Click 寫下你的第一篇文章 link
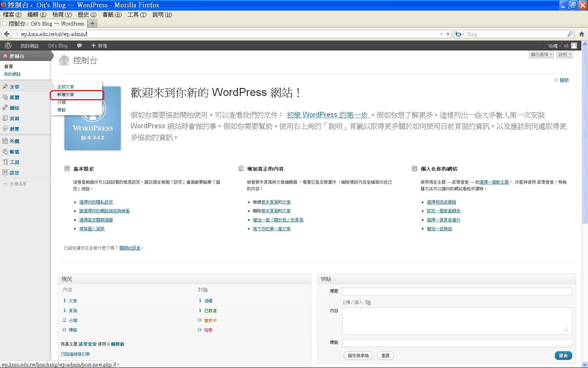Screen dimensions: 588x368 pyautogui.click(x=272, y=229)
